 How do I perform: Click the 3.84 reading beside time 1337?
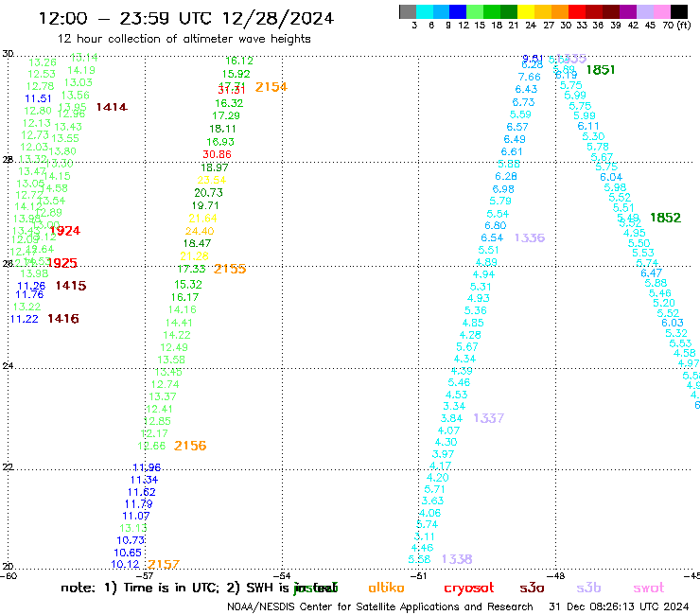click(x=451, y=418)
